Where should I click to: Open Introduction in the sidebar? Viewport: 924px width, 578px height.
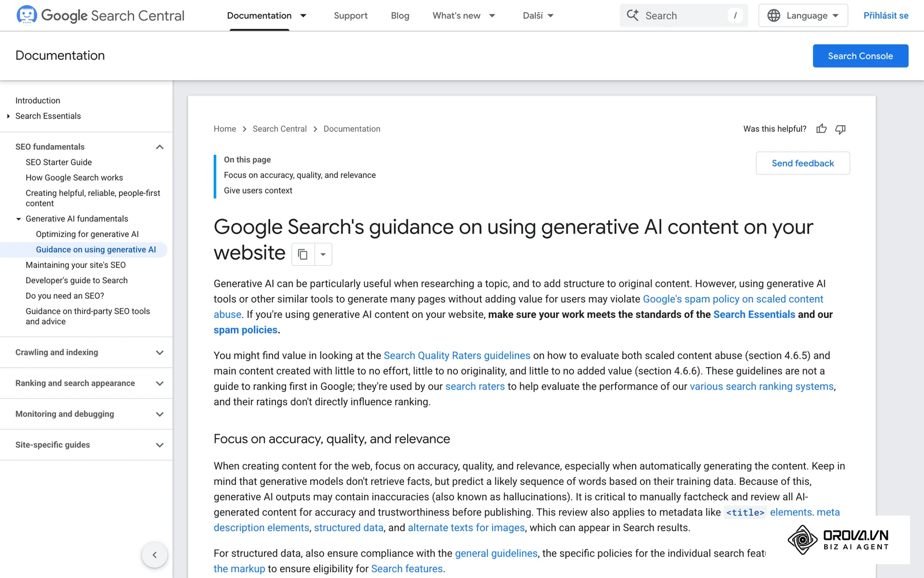click(x=38, y=101)
